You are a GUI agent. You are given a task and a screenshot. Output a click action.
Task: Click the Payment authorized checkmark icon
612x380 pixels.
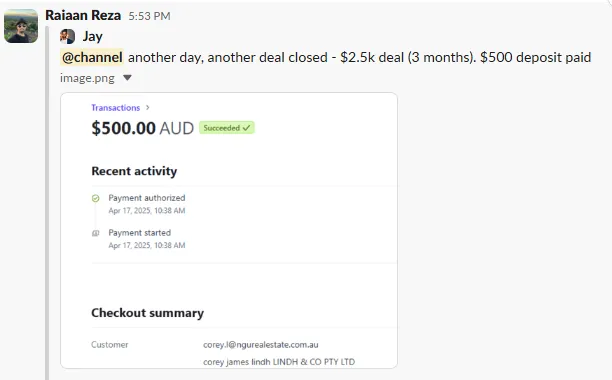point(95,198)
